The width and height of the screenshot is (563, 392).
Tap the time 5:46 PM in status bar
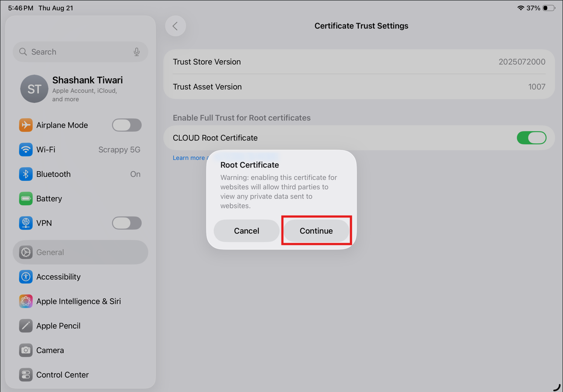coord(21,8)
